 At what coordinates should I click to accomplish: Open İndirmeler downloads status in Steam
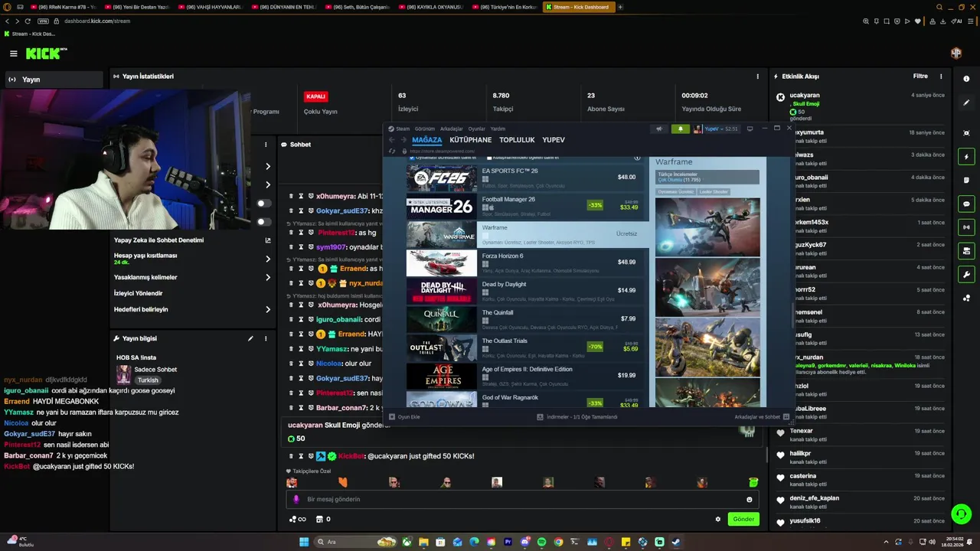tap(577, 417)
